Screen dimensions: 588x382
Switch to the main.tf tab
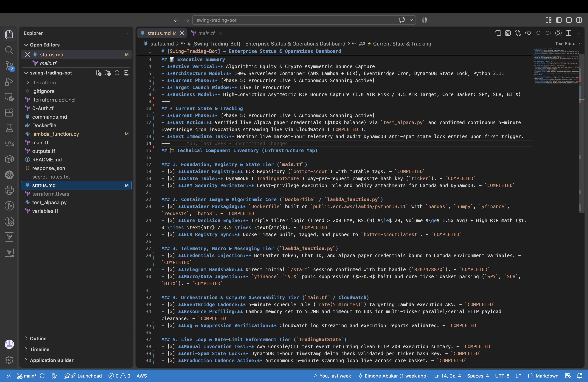206,33
